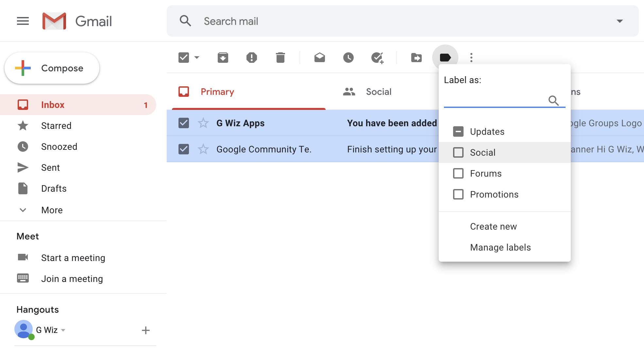Screen dimensions: 644x348
Task: Click the You have been added subject
Action: (392, 123)
